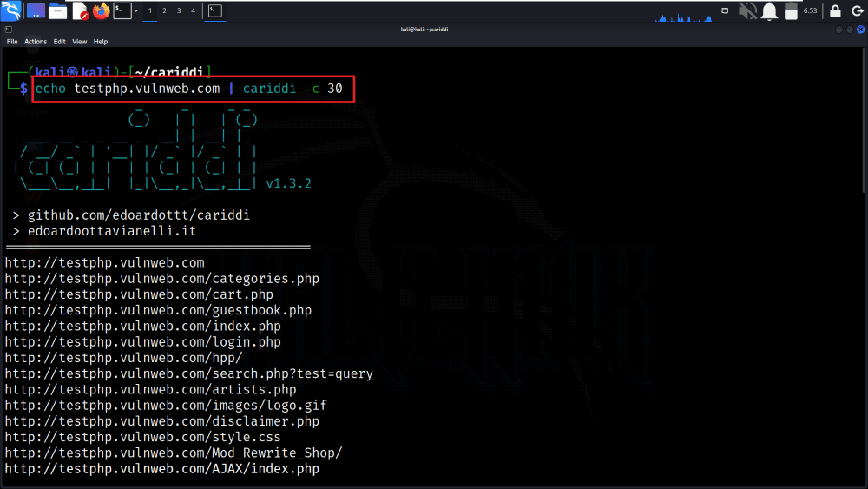This screenshot has height=489, width=868.
Task: Unmute using the volume tray icon
Action: (747, 10)
